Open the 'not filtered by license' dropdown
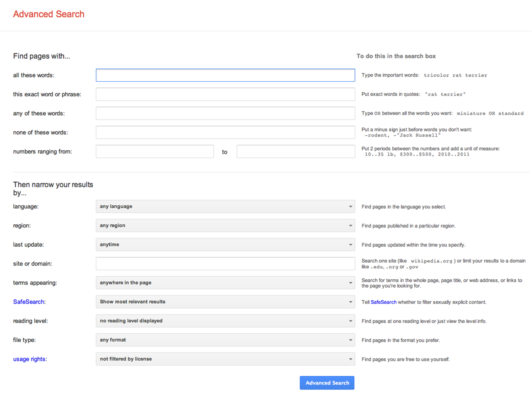This screenshot has width=532, height=401. [225, 359]
